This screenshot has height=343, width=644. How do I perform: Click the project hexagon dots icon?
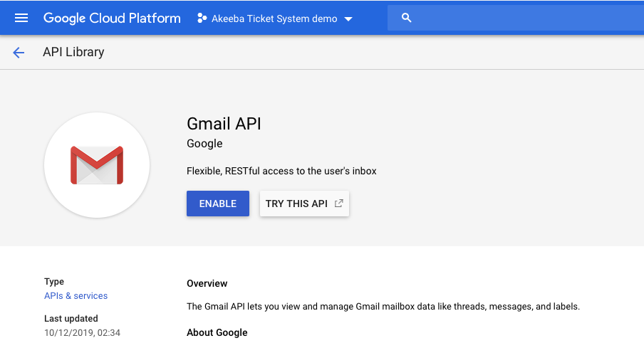(202, 18)
